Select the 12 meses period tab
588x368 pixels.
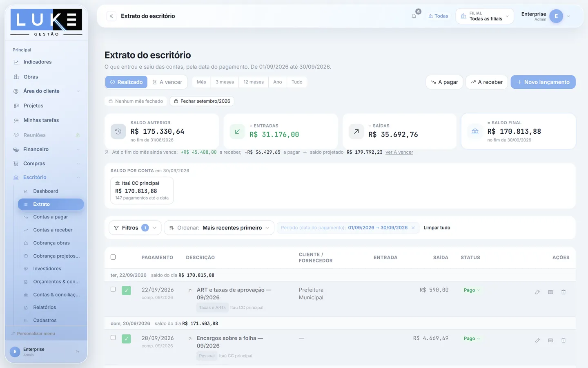(x=254, y=82)
